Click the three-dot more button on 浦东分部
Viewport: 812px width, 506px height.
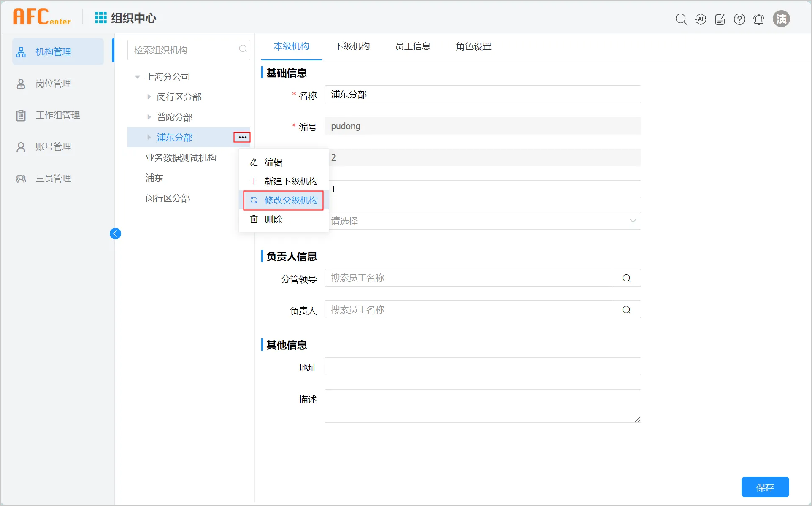(x=242, y=137)
